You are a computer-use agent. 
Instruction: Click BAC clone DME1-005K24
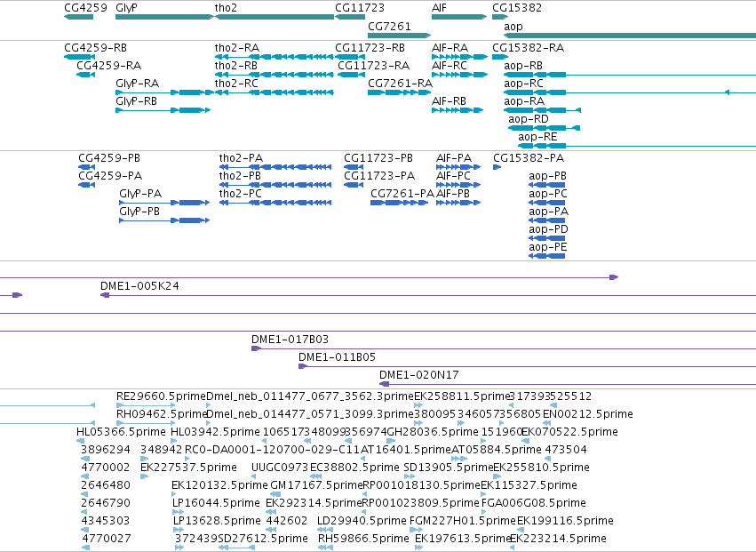click(428, 295)
